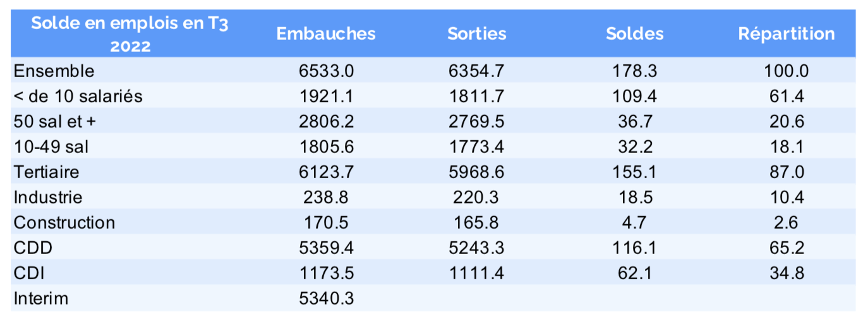Click the 'Solde en emplois en T3 2022' header
This screenshot has width=868, height=326.
pos(130,34)
